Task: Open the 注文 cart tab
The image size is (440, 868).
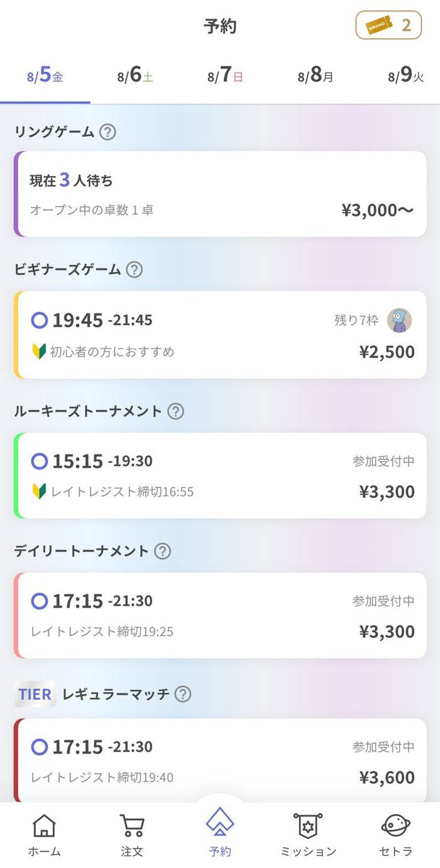Action: click(132, 835)
